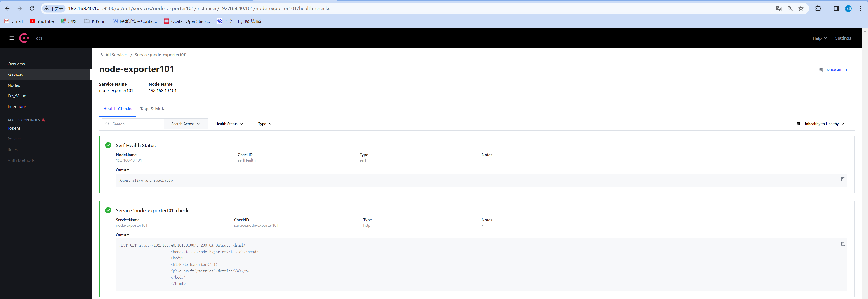The width and height of the screenshot is (868, 299).
Task: Click inside the health checks search field
Action: pyautogui.click(x=135, y=124)
